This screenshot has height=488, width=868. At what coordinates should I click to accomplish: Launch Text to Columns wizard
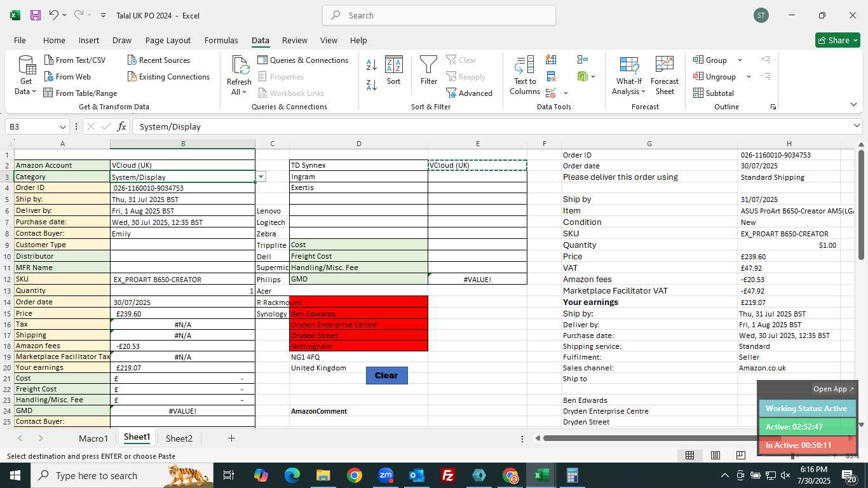pyautogui.click(x=525, y=76)
